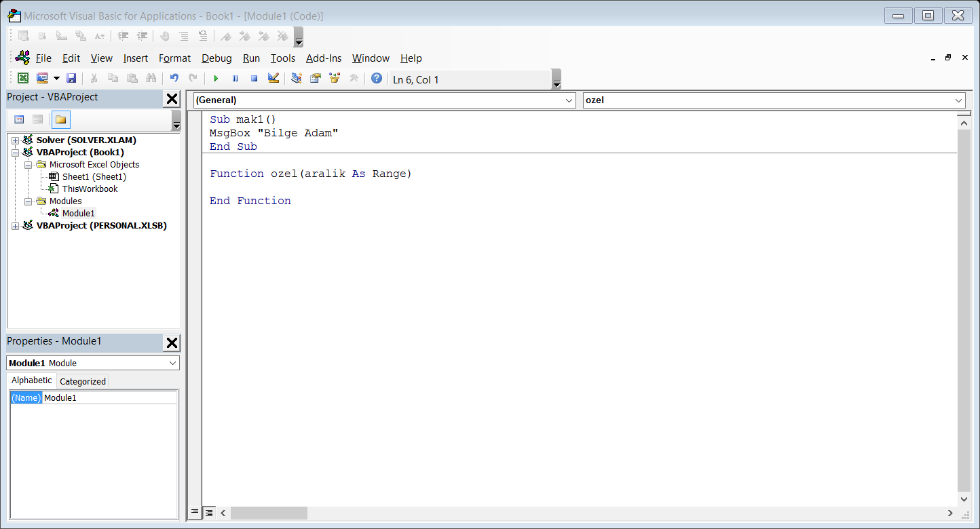Click the Comment Block icon
Screen dimensions: 980x529
click(183, 36)
